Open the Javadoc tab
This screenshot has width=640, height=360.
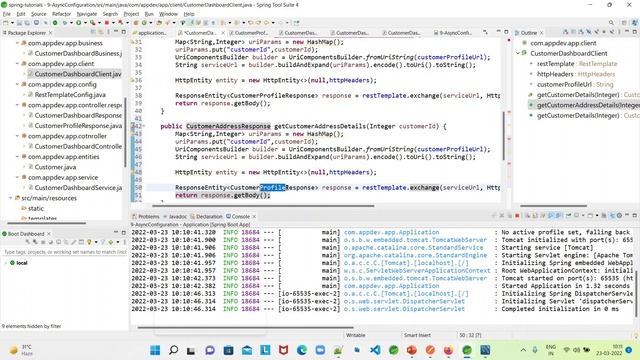[175, 216]
